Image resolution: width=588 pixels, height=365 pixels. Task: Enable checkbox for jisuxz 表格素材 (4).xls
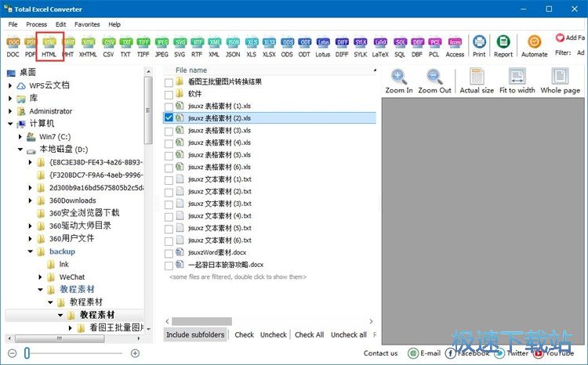pyautogui.click(x=169, y=143)
